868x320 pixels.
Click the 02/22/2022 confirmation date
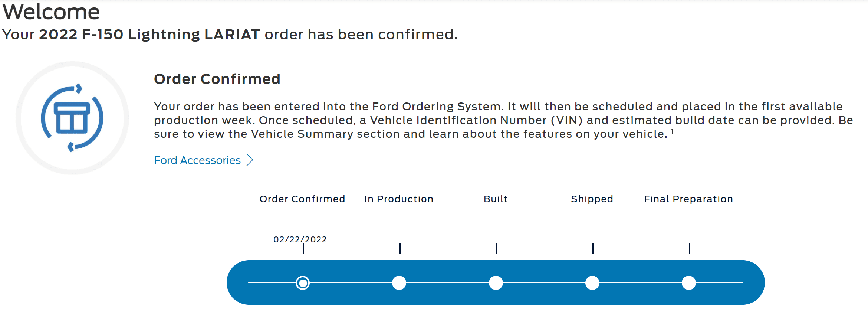tap(300, 239)
